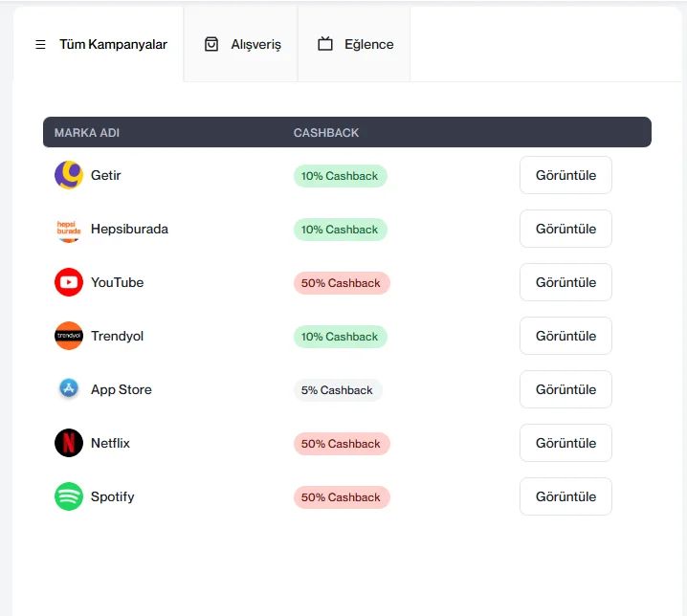Click the Spotify green logo

tap(69, 496)
